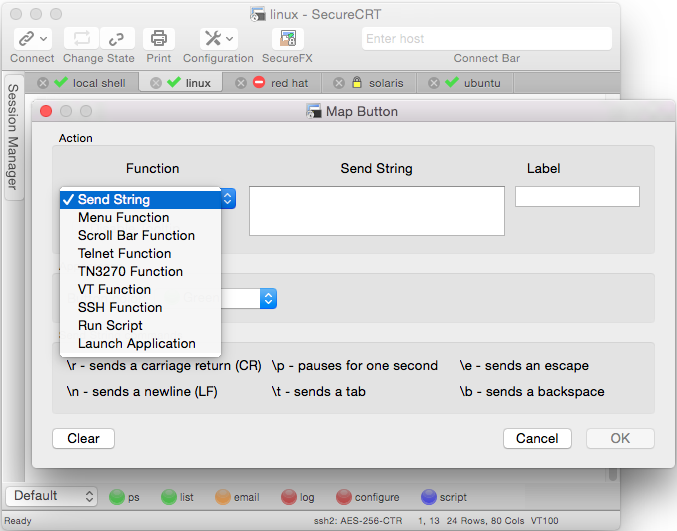Click the terminal vertical scrollbar thumb
The height and width of the screenshot is (531, 677).
coord(613,475)
